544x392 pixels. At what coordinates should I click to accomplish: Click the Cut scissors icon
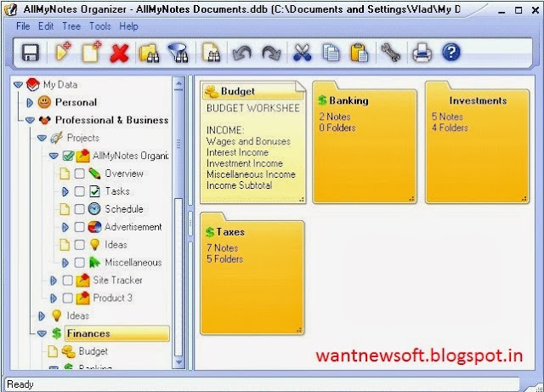pyautogui.click(x=302, y=53)
